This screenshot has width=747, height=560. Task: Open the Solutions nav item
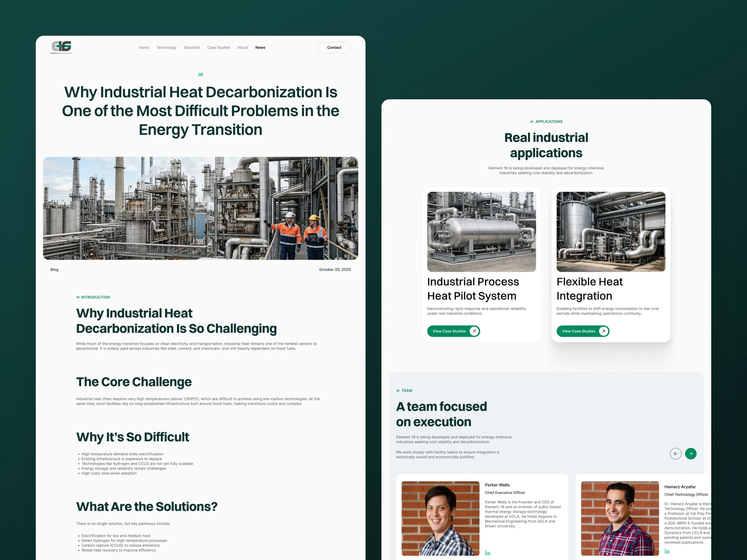[192, 48]
